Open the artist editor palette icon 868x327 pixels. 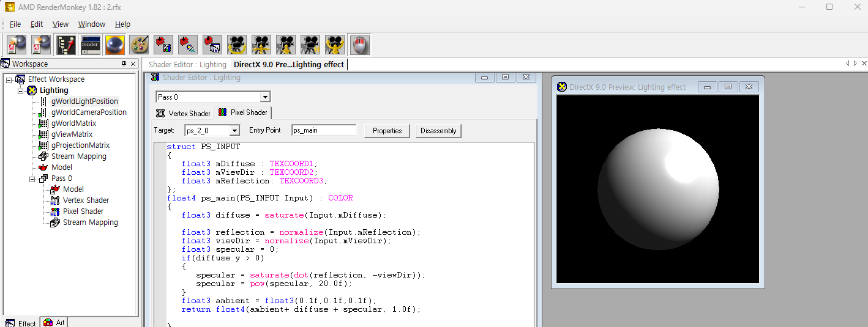tap(139, 45)
